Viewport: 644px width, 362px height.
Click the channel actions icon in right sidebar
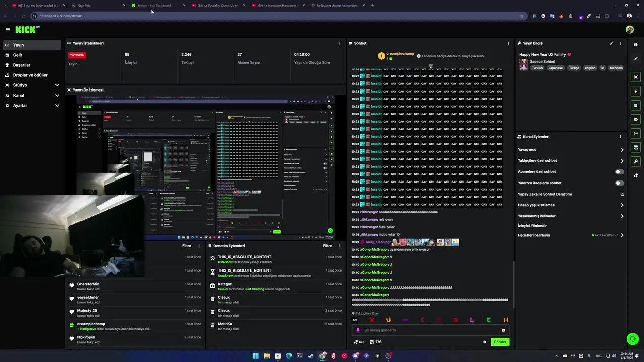636,147
